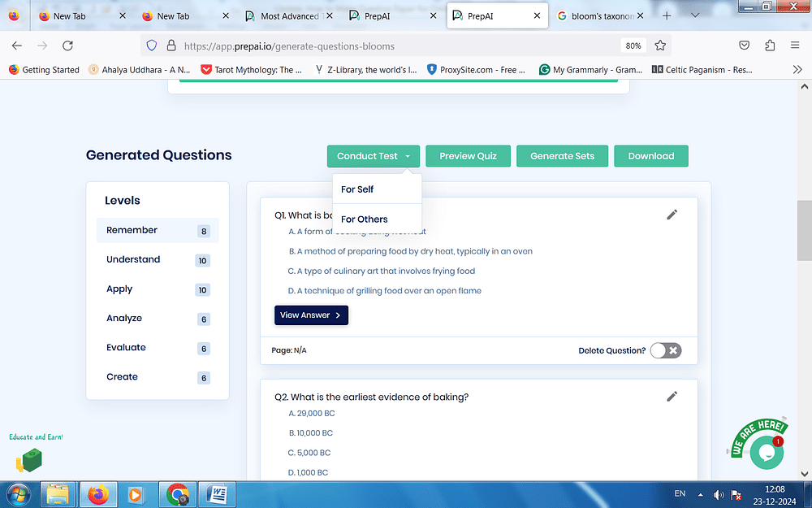The image size is (812, 508).
Task: Choose For Self from the dropdown menu
Action: pyautogui.click(x=357, y=189)
